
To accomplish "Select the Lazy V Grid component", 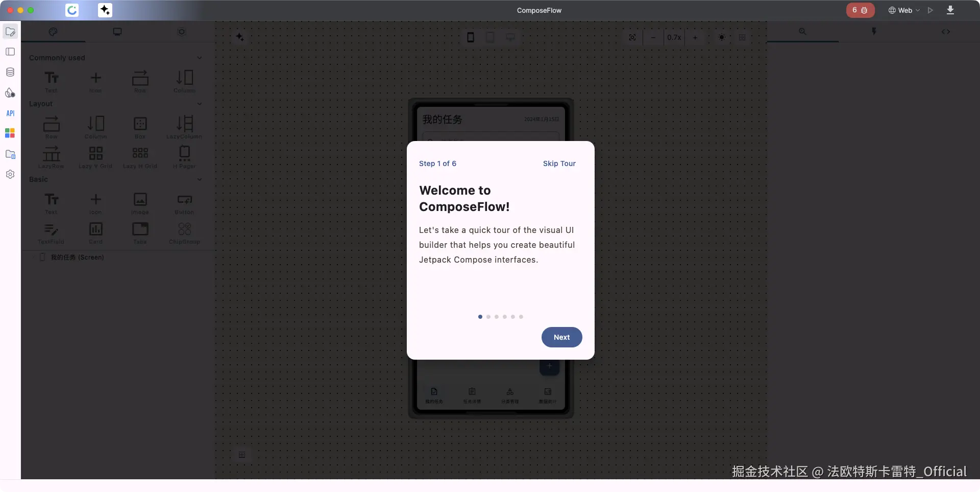I will 95,157.
